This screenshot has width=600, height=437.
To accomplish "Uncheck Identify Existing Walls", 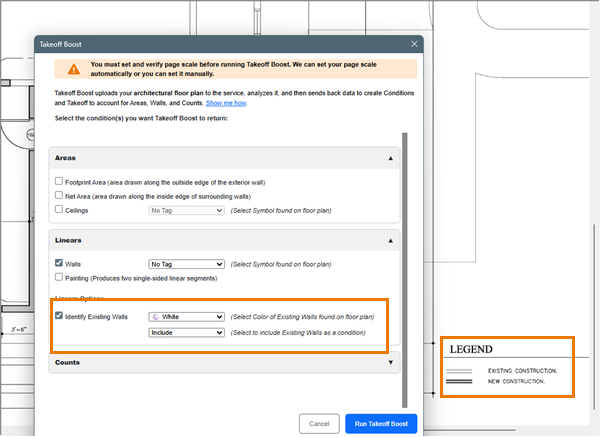I will (59, 315).
